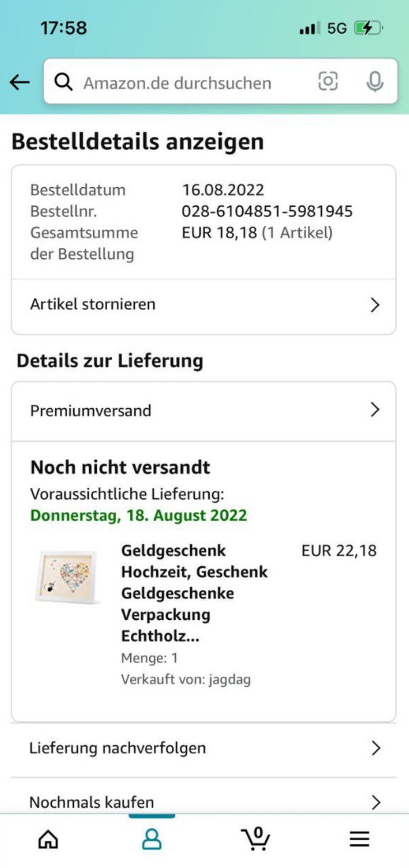The image size is (409, 868).
Task: Tap Lieferung nachverfolgen link
Action: [117, 749]
